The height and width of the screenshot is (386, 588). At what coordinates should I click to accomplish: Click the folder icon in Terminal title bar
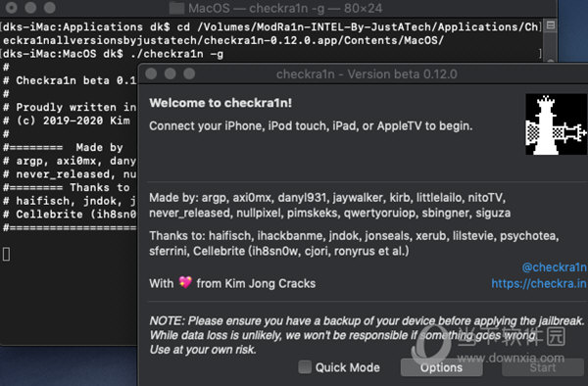(176, 8)
